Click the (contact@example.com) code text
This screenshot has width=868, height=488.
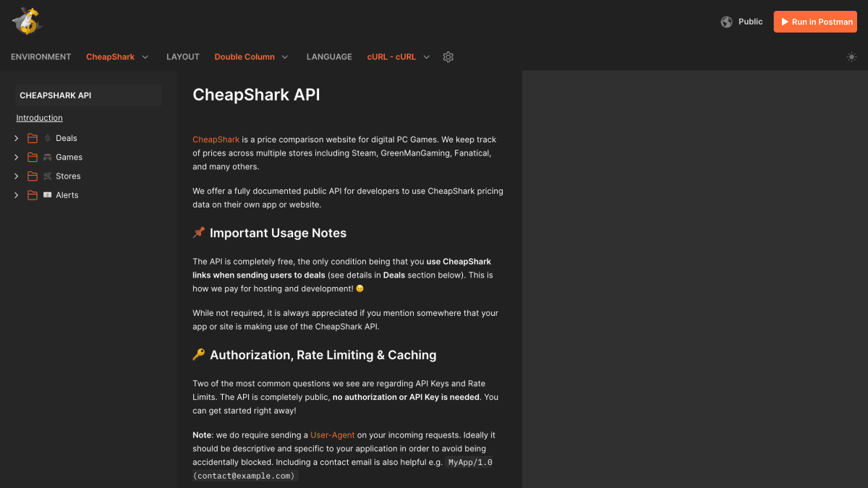pos(244,476)
